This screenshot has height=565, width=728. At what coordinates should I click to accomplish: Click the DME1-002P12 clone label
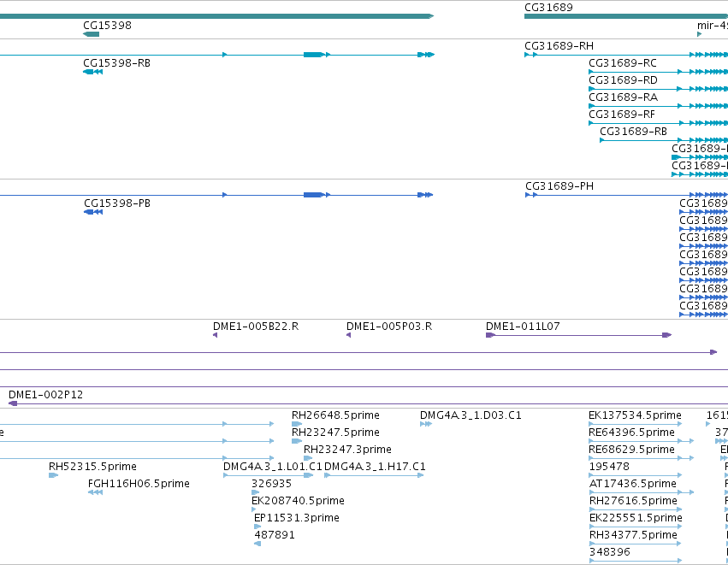[45, 395]
